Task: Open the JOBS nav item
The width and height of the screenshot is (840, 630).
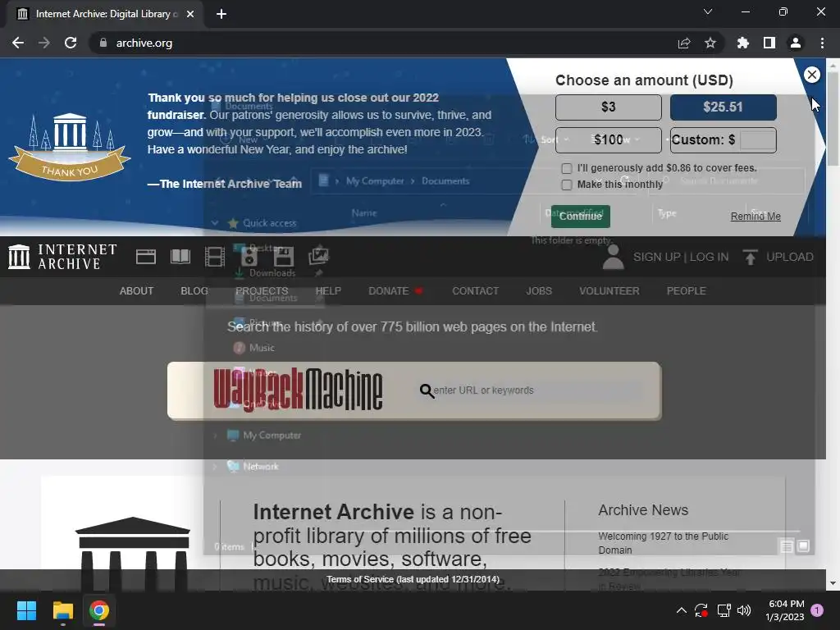Action: (538, 291)
